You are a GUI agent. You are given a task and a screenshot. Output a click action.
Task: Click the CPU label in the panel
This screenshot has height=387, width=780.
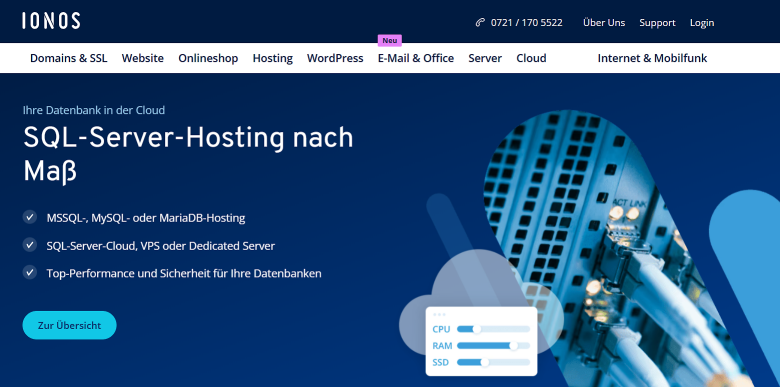441,329
